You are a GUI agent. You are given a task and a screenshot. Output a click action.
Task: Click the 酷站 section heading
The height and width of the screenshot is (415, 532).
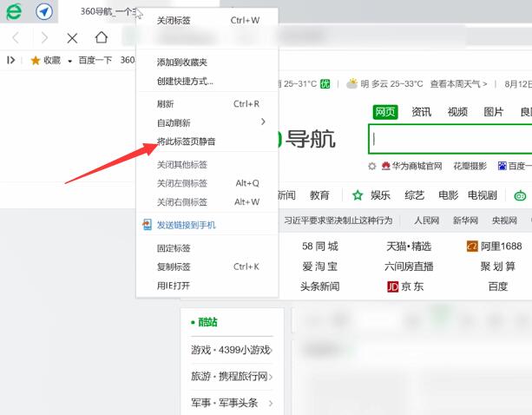207,322
